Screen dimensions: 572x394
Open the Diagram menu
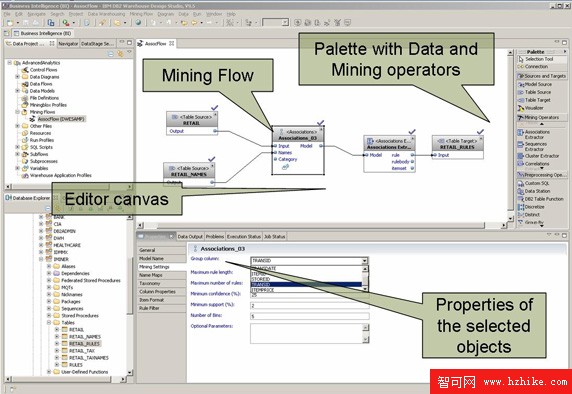pyautogui.click(x=166, y=14)
